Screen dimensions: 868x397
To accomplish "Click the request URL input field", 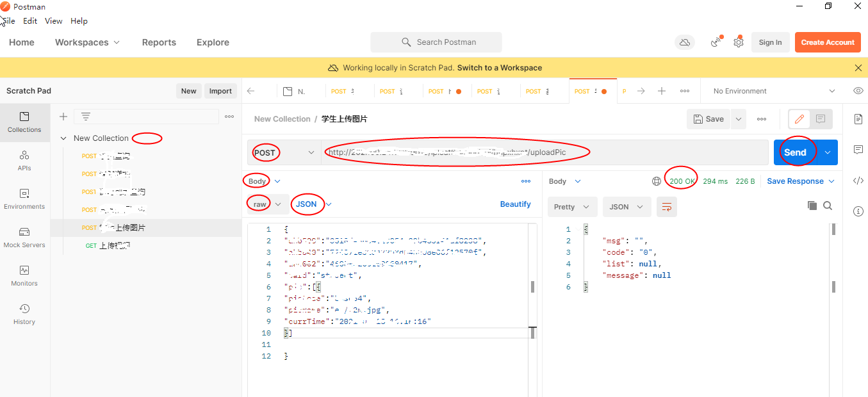I will [545, 152].
